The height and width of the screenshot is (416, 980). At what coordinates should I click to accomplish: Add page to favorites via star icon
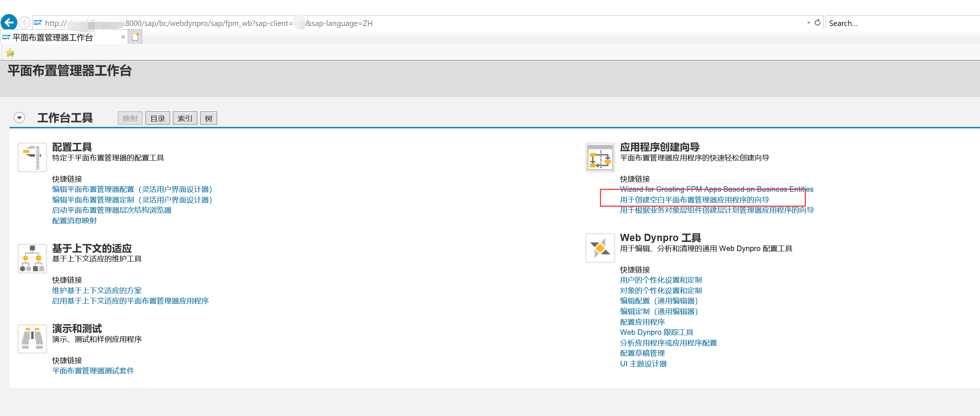(10, 52)
